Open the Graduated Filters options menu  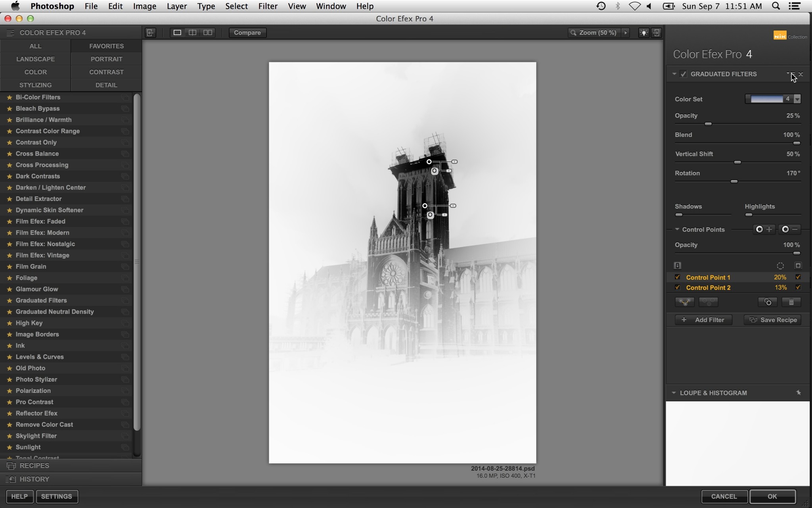pyautogui.click(x=790, y=74)
